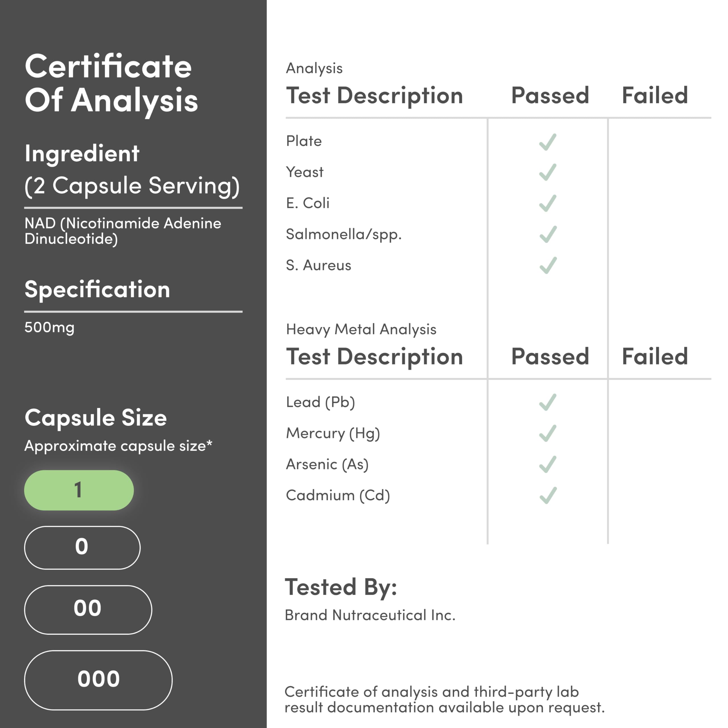Screen dimensions: 728x728
Task: Click the Heavy Metal Analysis heading
Action: click(361, 329)
